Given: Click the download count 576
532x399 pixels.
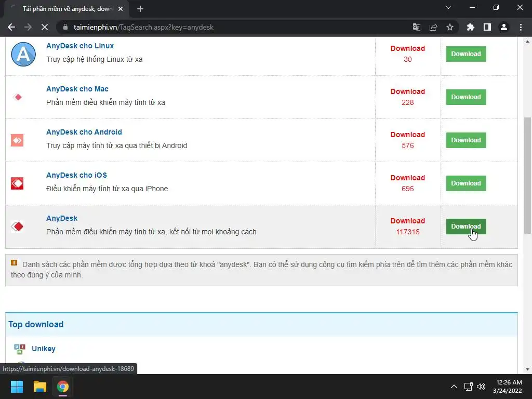Looking at the screenshot, I should [408, 145].
